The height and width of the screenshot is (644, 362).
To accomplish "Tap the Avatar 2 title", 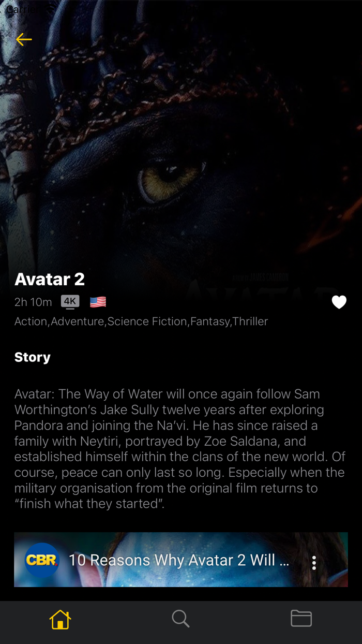I will click(x=50, y=279).
